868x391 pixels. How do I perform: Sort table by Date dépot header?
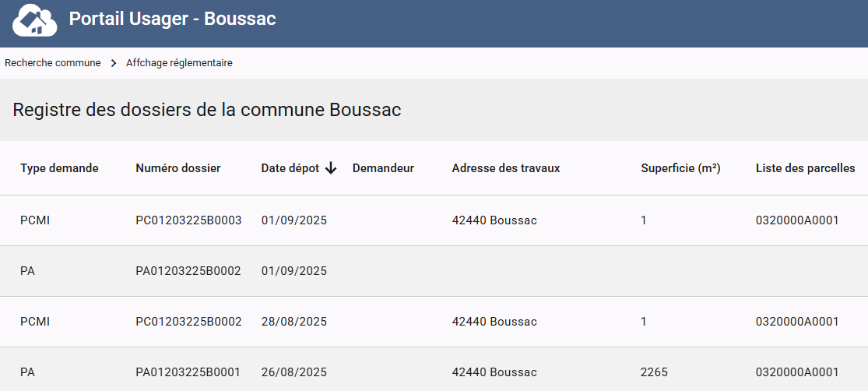pos(290,168)
